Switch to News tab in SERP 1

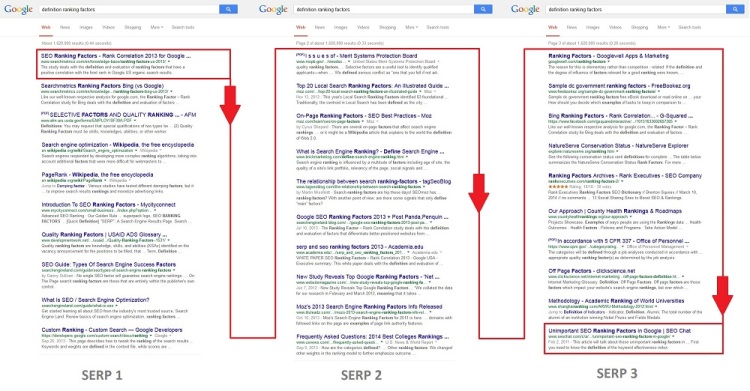click(65, 27)
